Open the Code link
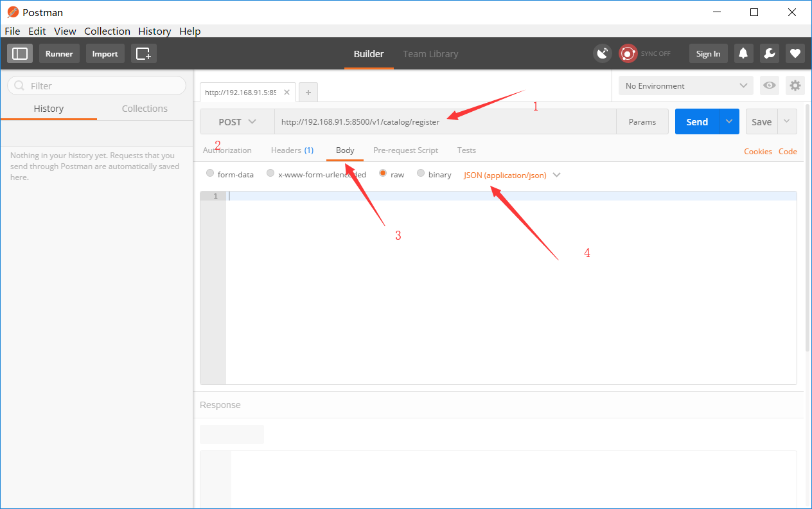 tap(788, 152)
